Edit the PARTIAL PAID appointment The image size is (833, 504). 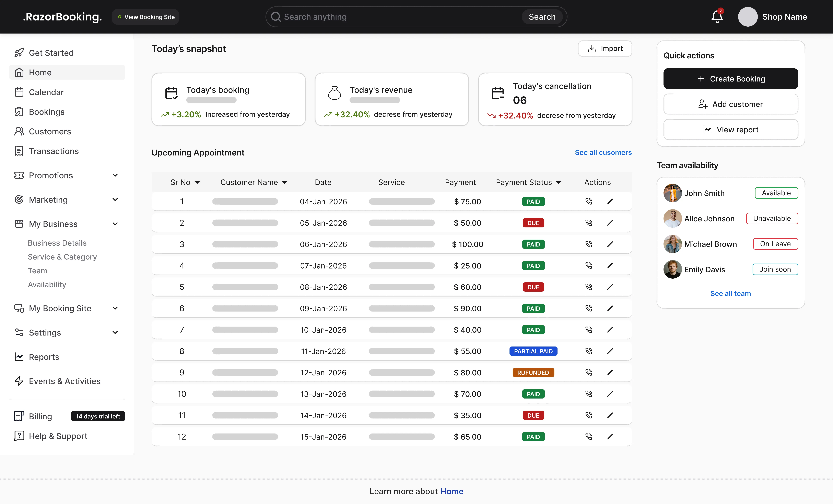coord(610,351)
